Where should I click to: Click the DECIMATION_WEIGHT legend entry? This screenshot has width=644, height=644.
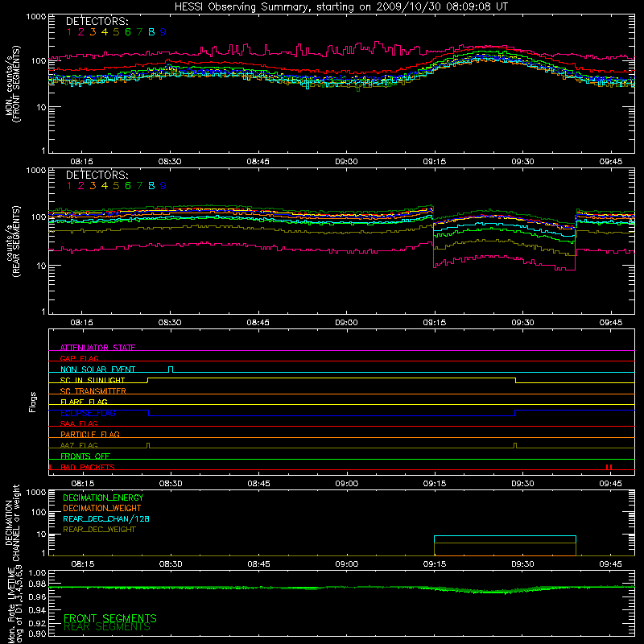[102, 508]
